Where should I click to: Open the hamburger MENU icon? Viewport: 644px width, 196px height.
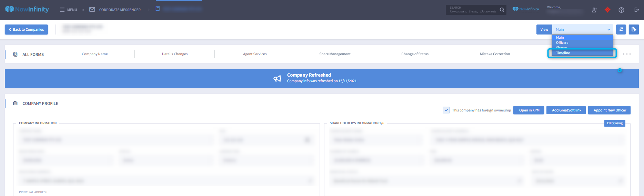[62, 10]
